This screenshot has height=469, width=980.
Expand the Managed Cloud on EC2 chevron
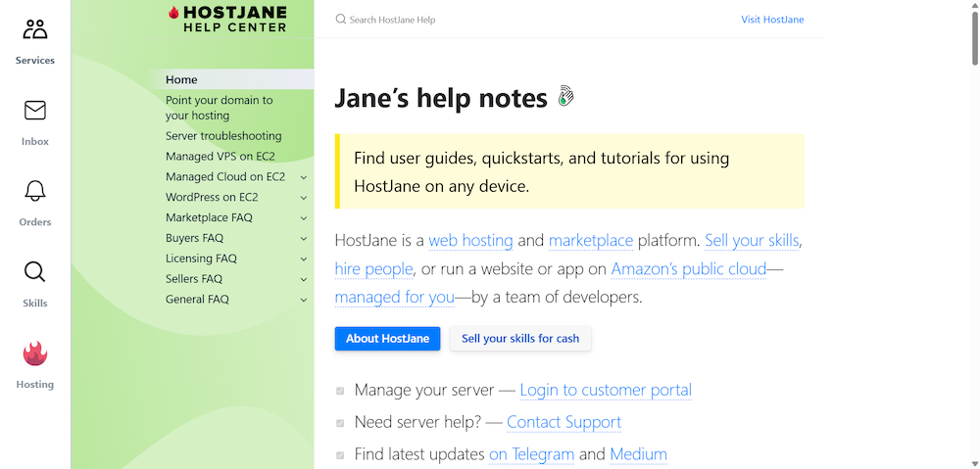click(x=304, y=177)
